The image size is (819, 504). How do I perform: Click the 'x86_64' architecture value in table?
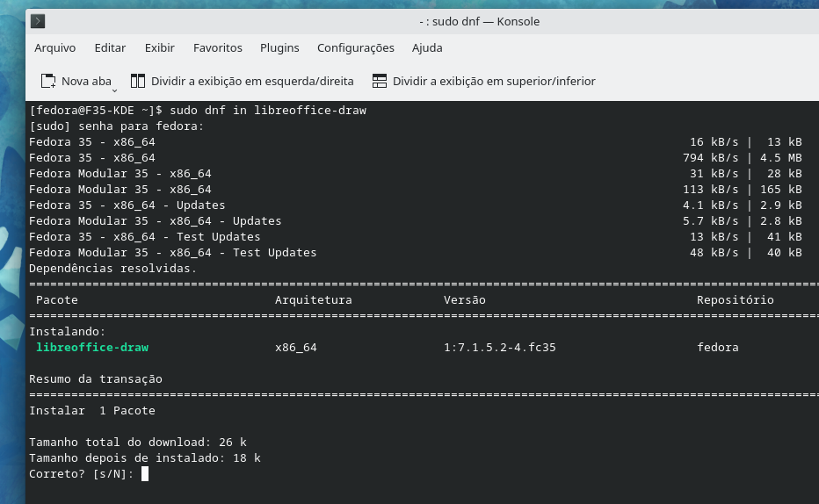tap(296, 348)
